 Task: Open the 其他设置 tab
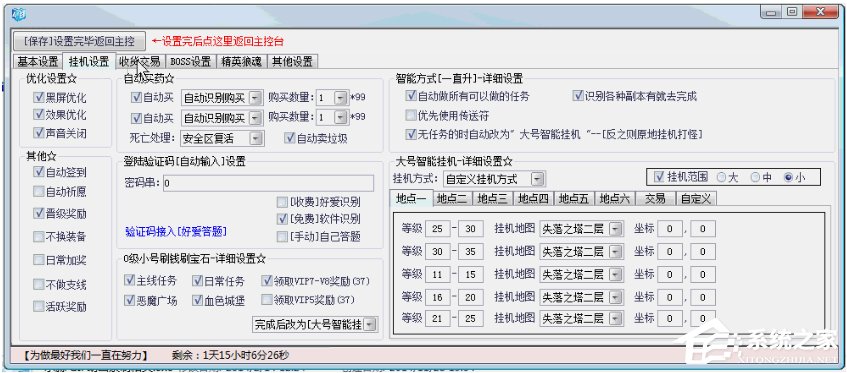(x=293, y=61)
